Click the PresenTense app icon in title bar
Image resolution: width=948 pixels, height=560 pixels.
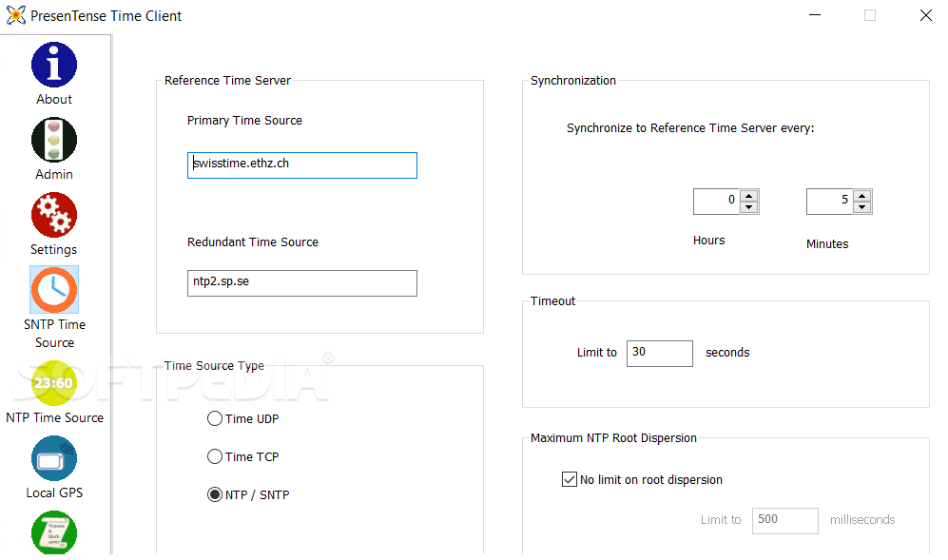point(16,15)
